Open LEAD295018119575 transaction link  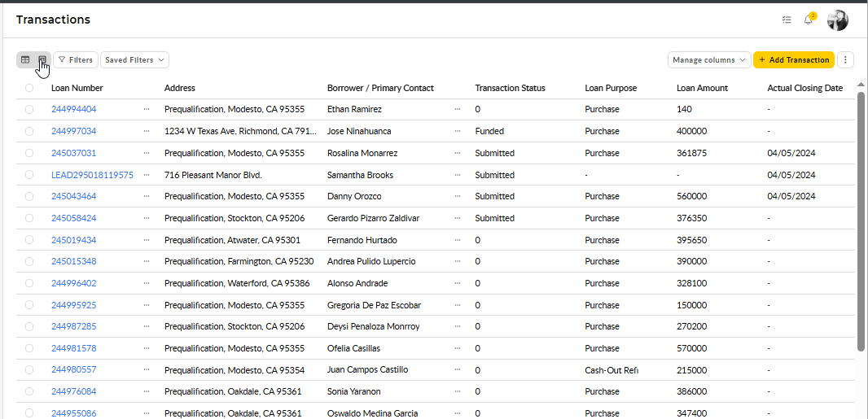(93, 175)
